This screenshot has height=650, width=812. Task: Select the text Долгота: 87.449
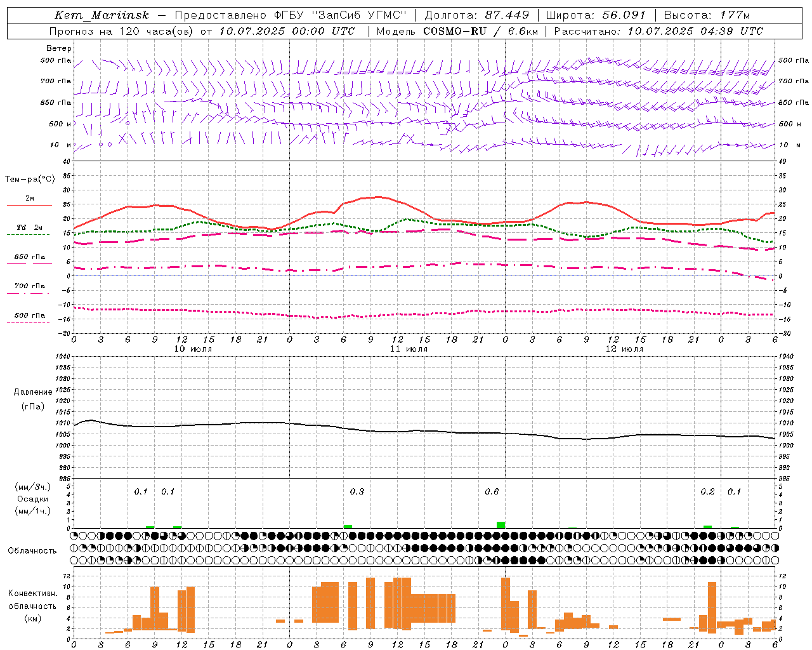pyautogui.click(x=477, y=15)
